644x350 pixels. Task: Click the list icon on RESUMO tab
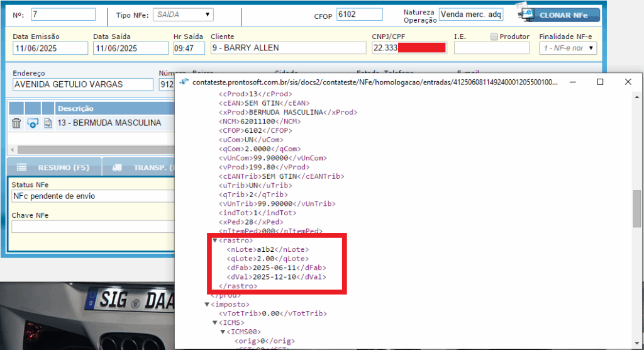pos(21,168)
